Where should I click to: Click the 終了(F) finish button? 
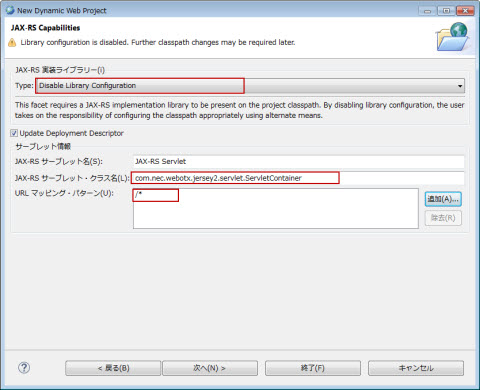[313, 368]
